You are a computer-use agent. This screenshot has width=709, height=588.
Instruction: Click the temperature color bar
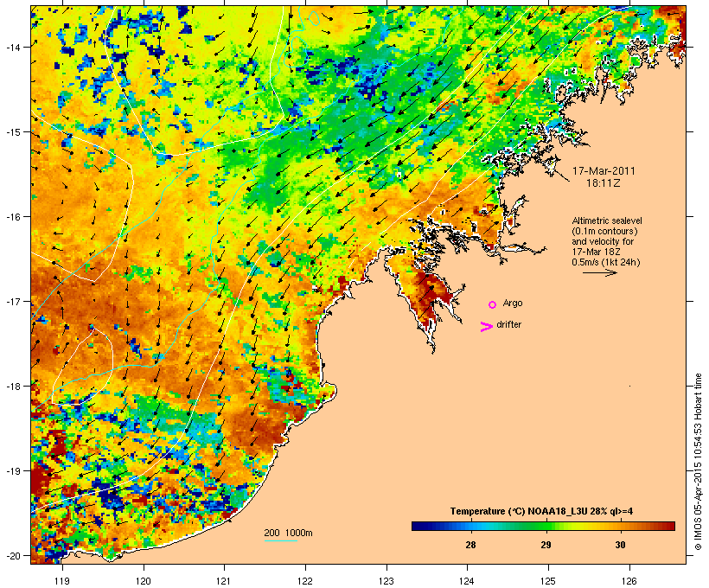tap(543, 526)
